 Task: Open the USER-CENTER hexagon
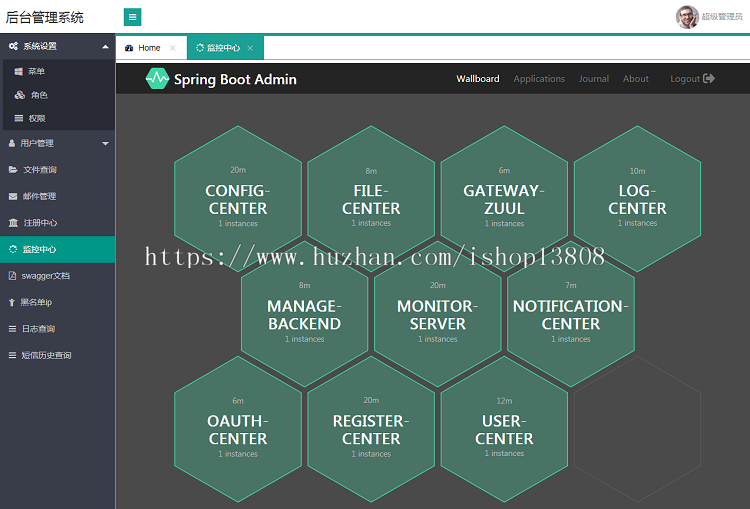pos(504,429)
